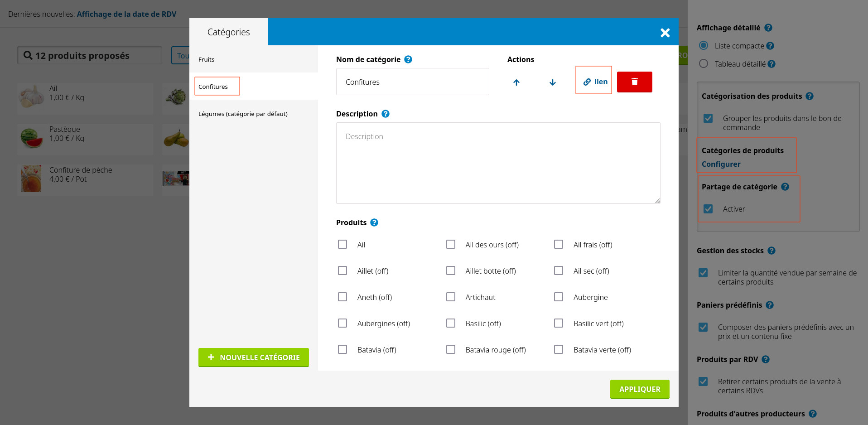This screenshot has height=425, width=868.
Task: Tick the Aubergine product checkbox
Action: click(x=559, y=297)
